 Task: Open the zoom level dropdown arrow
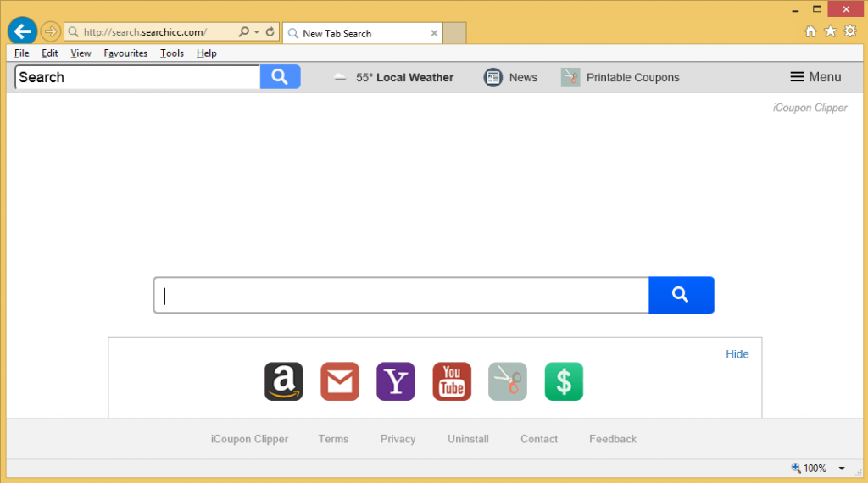(842, 469)
